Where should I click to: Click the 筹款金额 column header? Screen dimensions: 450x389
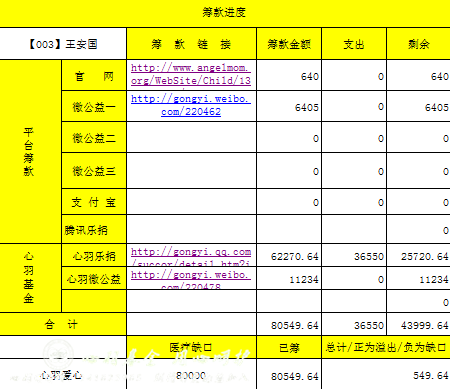289,44
